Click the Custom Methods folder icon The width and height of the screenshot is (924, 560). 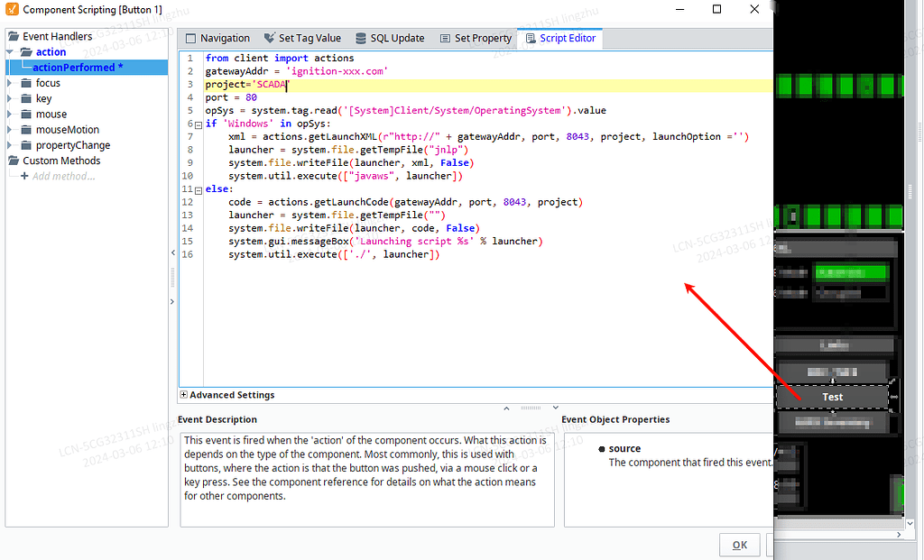tap(14, 160)
